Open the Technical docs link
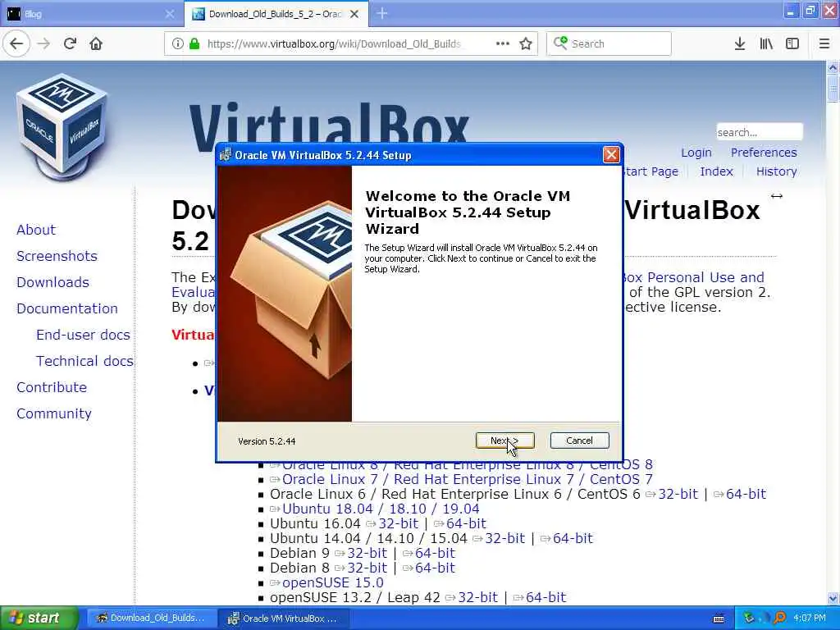The width and height of the screenshot is (840, 630). click(84, 361)
